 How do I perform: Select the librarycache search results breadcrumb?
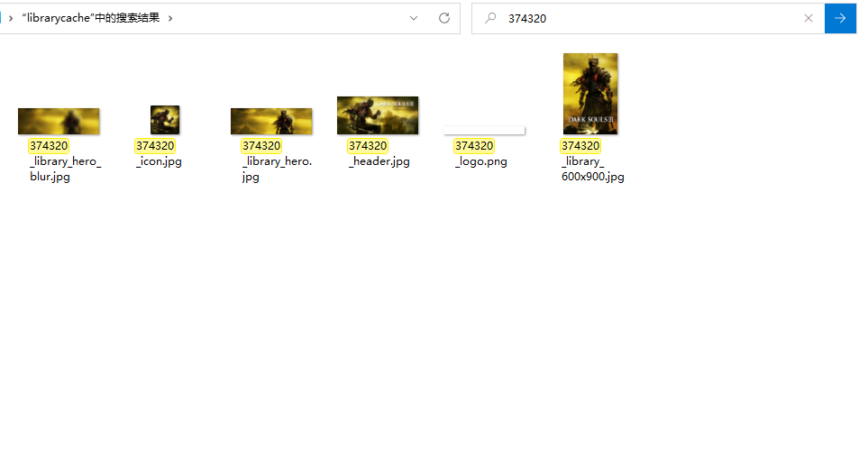click(x=91, y=18)
